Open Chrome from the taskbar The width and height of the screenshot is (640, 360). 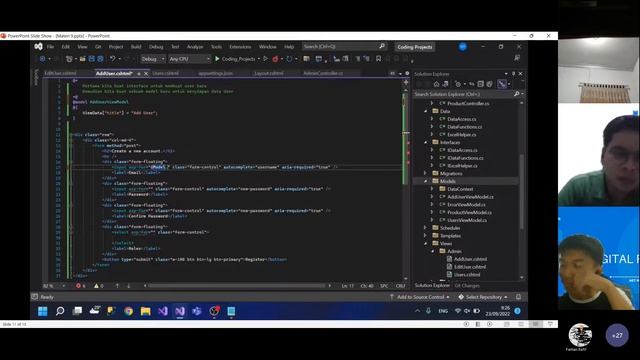129,311
